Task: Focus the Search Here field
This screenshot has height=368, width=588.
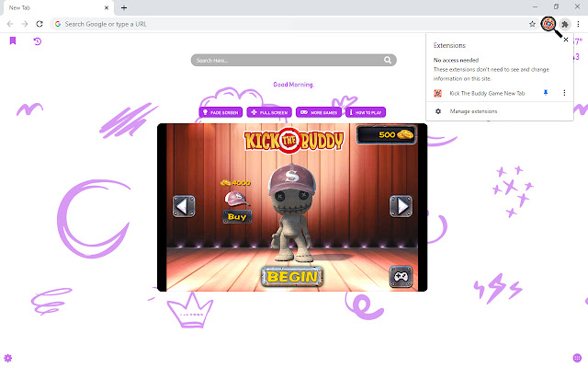Action: (x=294, y=60)
